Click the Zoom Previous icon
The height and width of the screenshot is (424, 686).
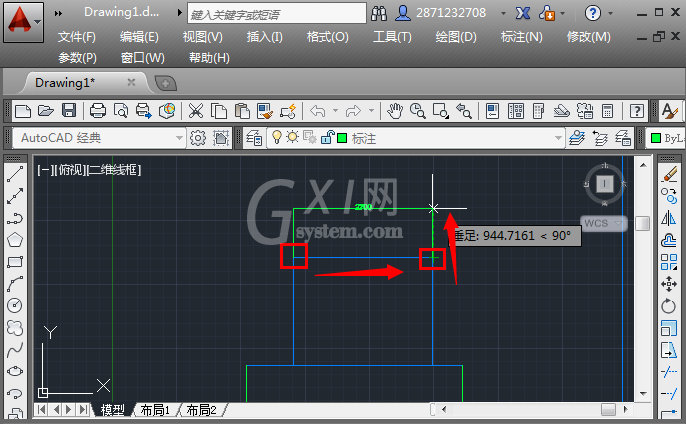point(464,111)
